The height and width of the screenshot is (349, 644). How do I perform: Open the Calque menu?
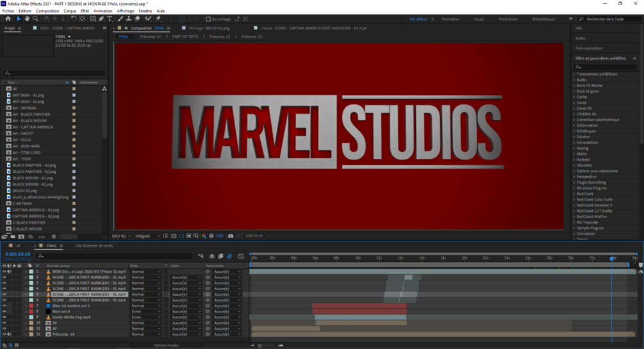point(70,11)
